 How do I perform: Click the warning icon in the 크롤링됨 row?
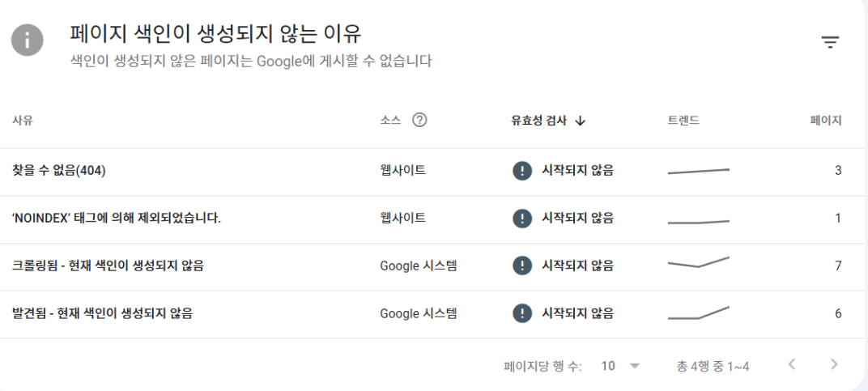(x=522, y=266)
